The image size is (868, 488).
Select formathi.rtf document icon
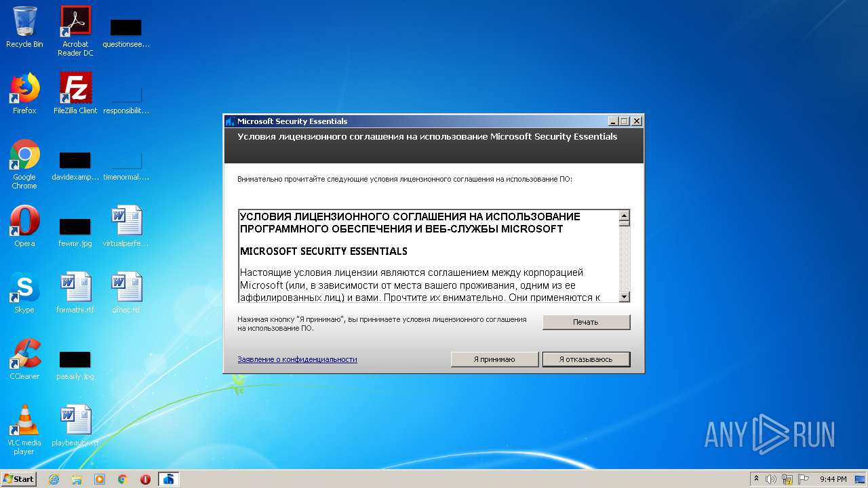(75, 293)
